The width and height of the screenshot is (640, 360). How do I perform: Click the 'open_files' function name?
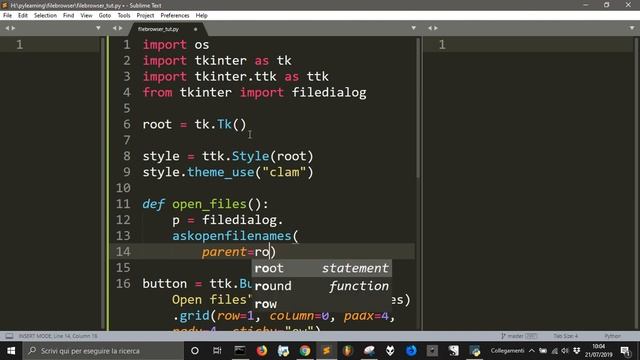coord(209,204)
